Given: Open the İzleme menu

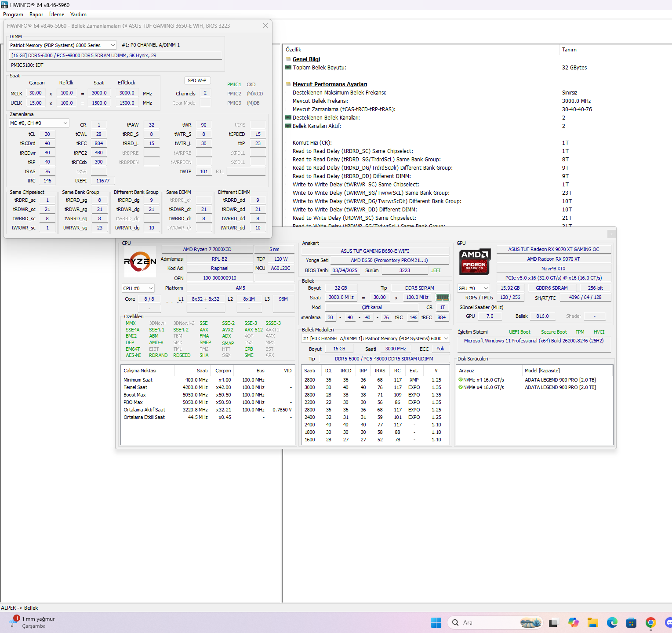Looking at the screenshot, I should [57, 15].
